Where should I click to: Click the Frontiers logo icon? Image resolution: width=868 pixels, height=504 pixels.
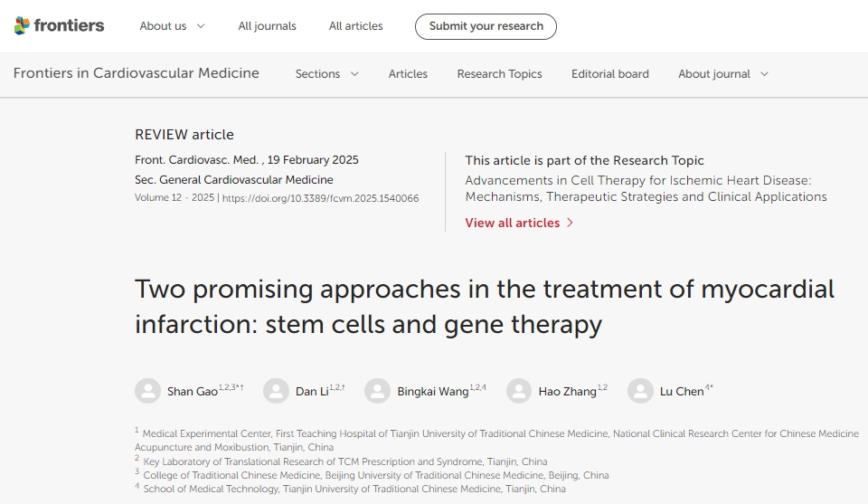[23, 26]
